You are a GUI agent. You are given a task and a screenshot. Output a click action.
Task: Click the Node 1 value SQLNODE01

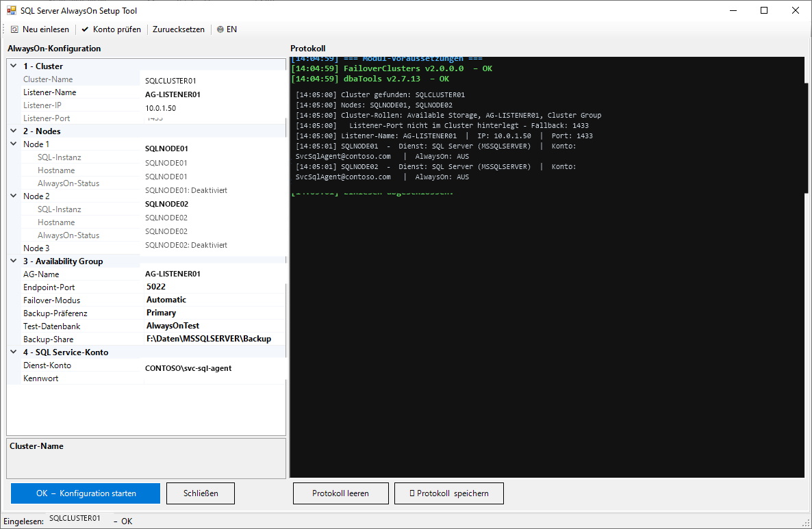point(166,149)
